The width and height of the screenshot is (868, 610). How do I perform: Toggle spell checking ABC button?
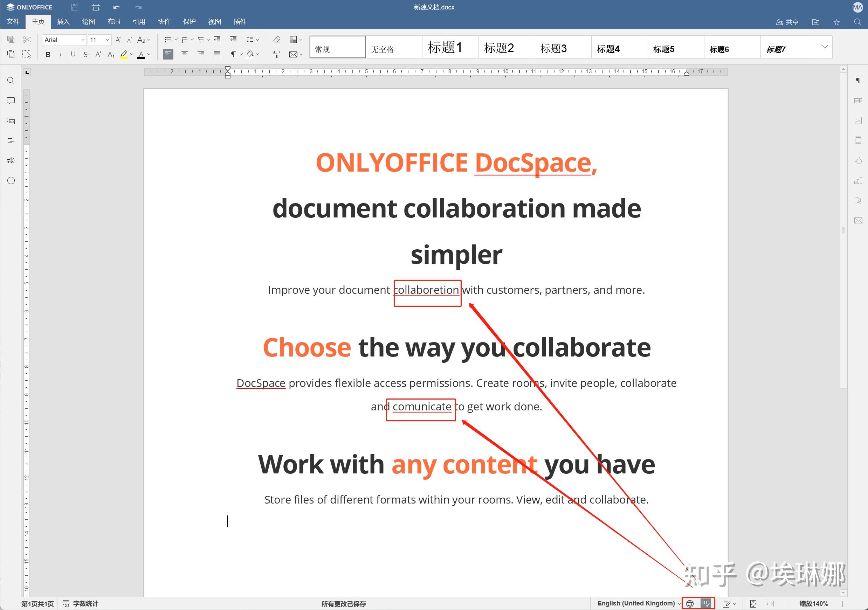pyautogui.click(x=705, y=604)
